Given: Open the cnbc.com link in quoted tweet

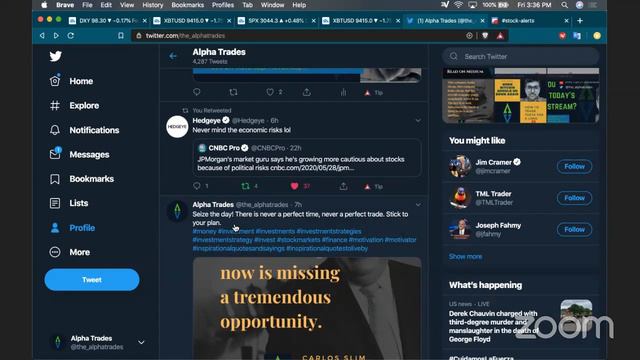Looking at the screenshot, I should (312, 168).
